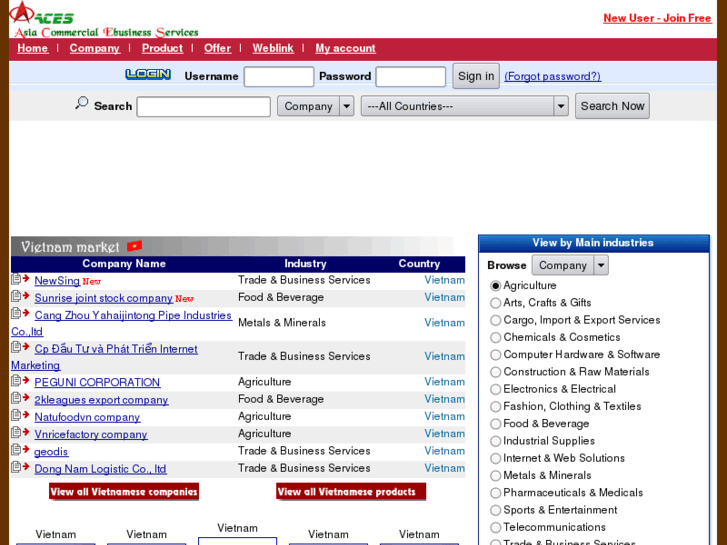Click the LOGIN graphic badge
Viewport: 727px width, 545px height.
click(x=148, y=74)
